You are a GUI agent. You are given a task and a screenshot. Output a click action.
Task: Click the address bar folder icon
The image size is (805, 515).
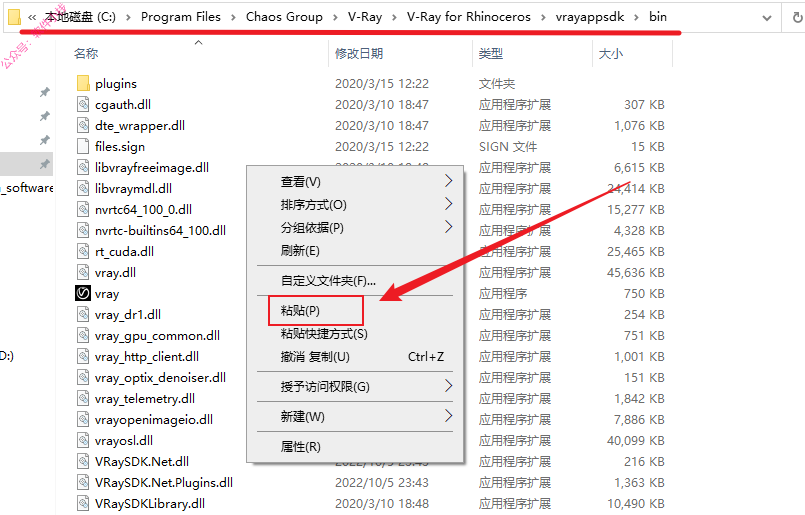[x=14, y=17]
